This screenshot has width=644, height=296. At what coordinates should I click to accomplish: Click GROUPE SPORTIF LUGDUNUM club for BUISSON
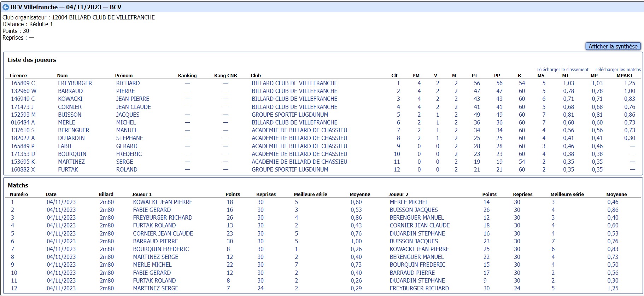click(x=290, y=115)
